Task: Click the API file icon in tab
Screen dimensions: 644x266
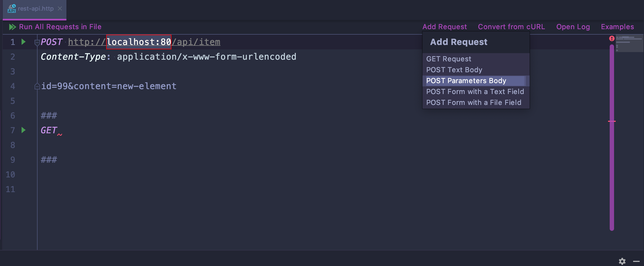Action: pyautogui.click(x=12, y=9)
